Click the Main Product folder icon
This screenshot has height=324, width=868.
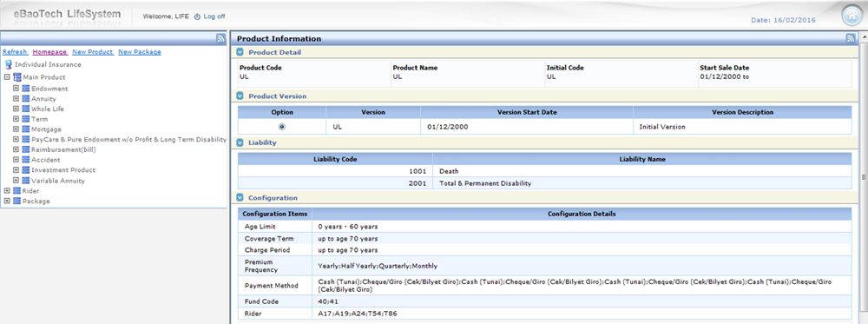(17, 77)
